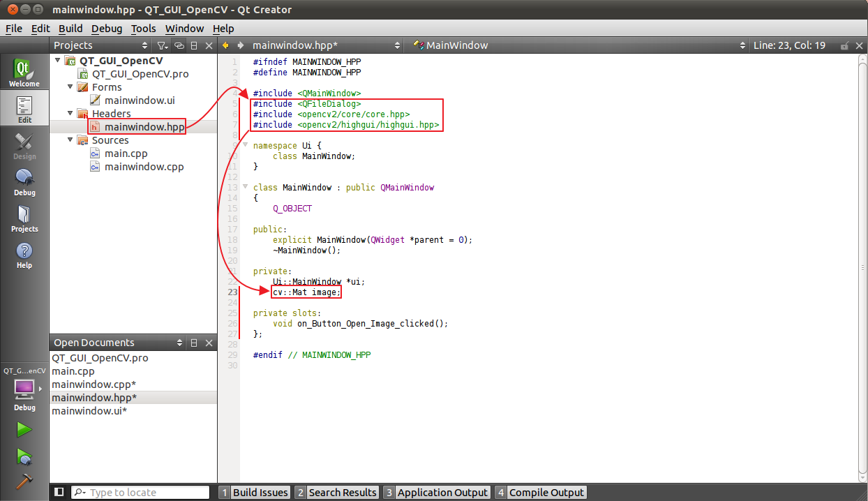The width and height of the screenshot is (868, 501).
Task: Open the Build menu
Action: tap(70, 29)
